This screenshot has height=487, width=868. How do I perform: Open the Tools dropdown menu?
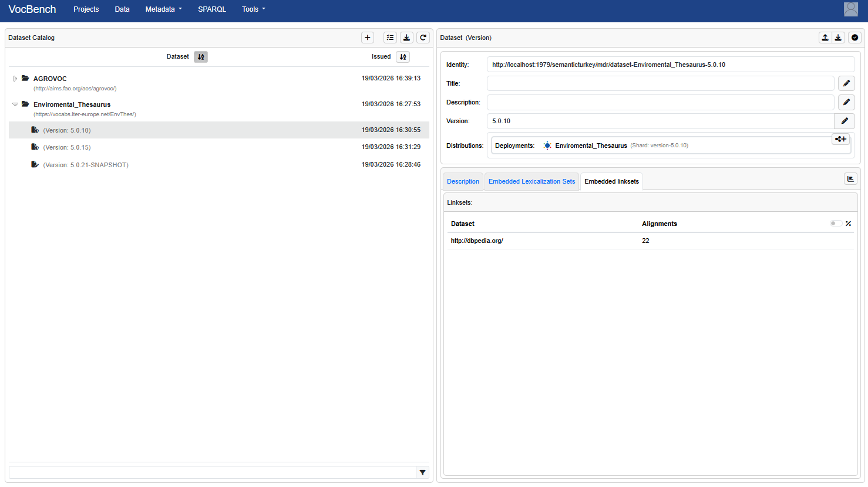point(254,9)
